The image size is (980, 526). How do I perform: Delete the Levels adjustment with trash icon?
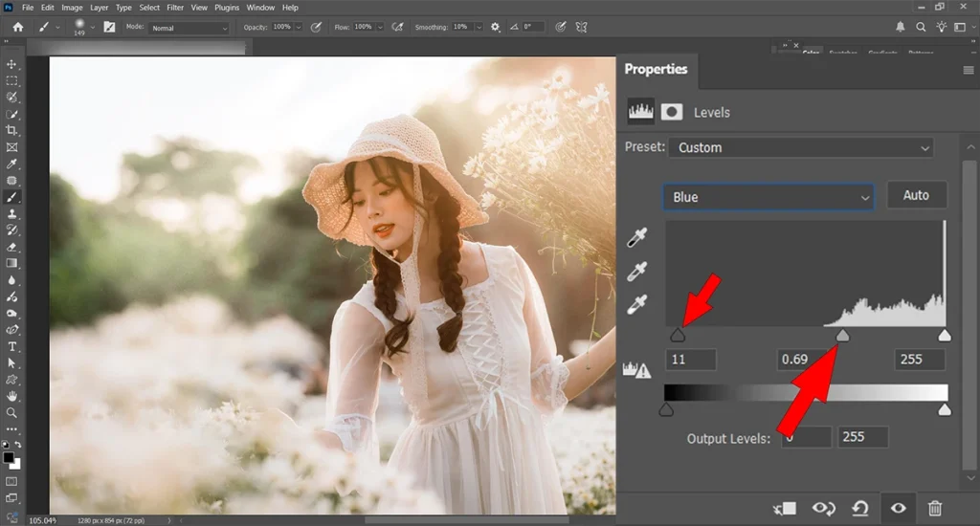point(935,508)
